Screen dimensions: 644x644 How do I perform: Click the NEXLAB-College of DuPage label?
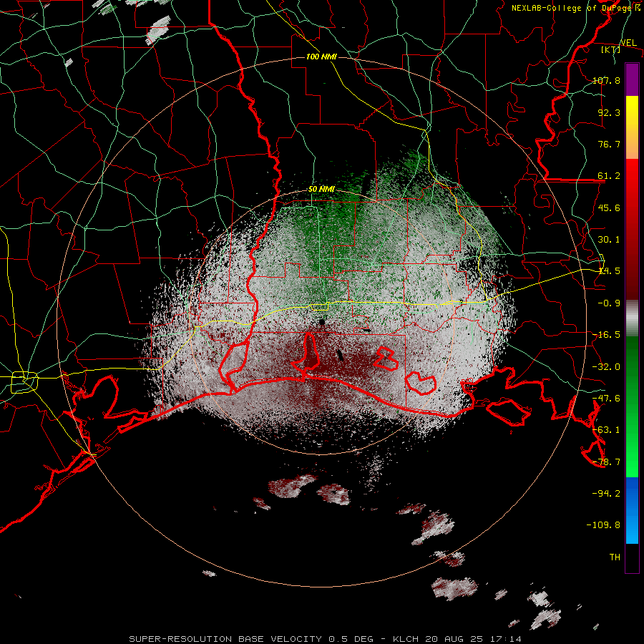572,8
